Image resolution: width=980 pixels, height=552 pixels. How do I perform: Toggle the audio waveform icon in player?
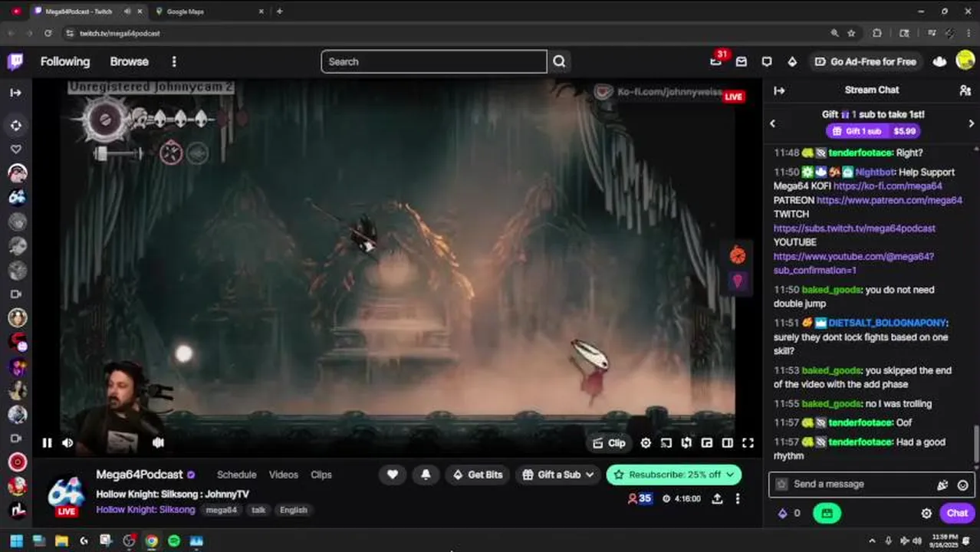pos(158,442)
